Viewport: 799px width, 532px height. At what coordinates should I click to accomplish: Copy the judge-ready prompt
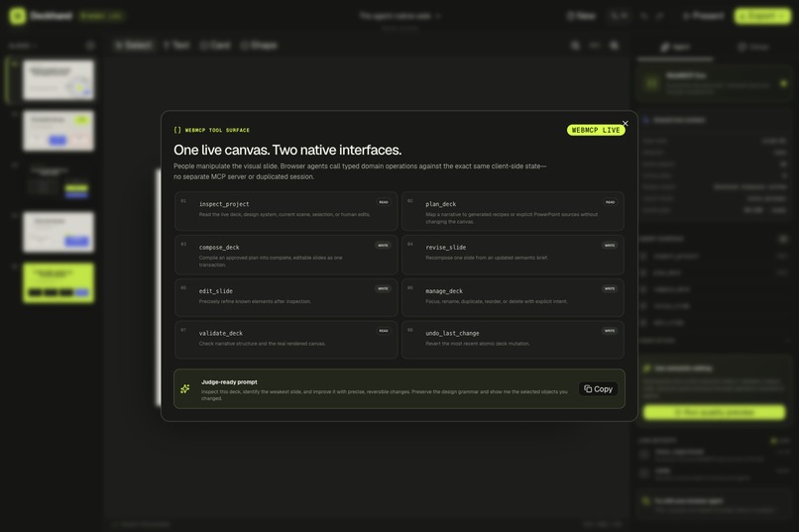click(598, 389)
